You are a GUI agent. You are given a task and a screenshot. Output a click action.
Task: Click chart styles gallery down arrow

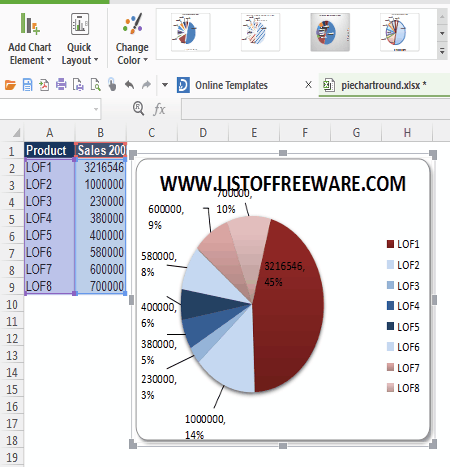(x=442, y=34)
